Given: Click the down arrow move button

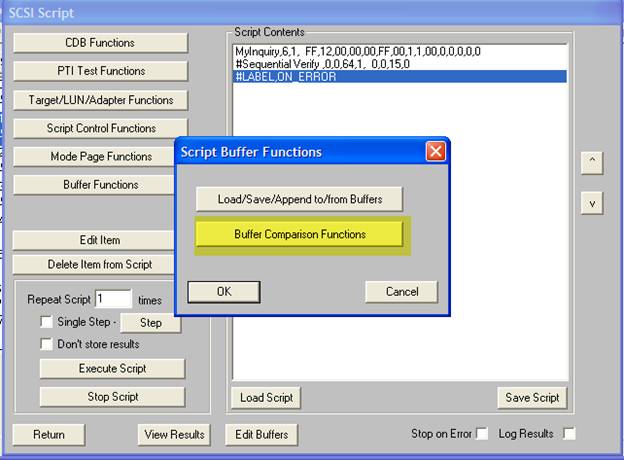Looking at the screenshot, I should click(x=591, y=203).
